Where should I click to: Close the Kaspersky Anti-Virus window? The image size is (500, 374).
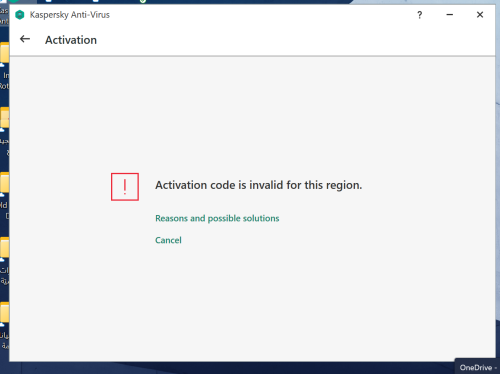coord(480,15)
